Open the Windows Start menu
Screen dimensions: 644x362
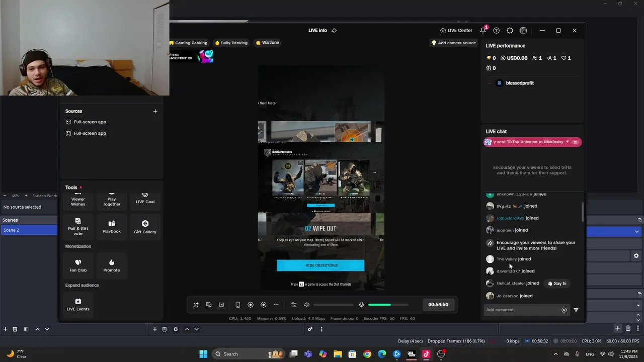203,354
